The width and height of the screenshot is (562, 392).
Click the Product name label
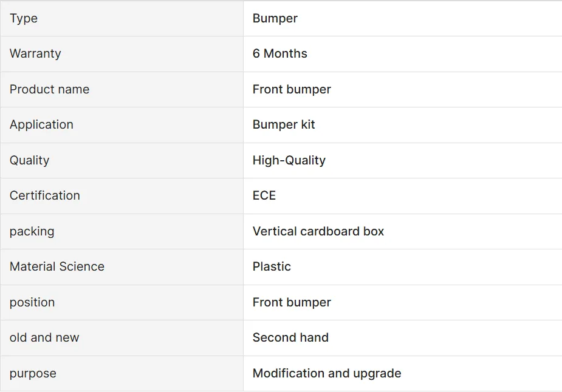point(49,89)
